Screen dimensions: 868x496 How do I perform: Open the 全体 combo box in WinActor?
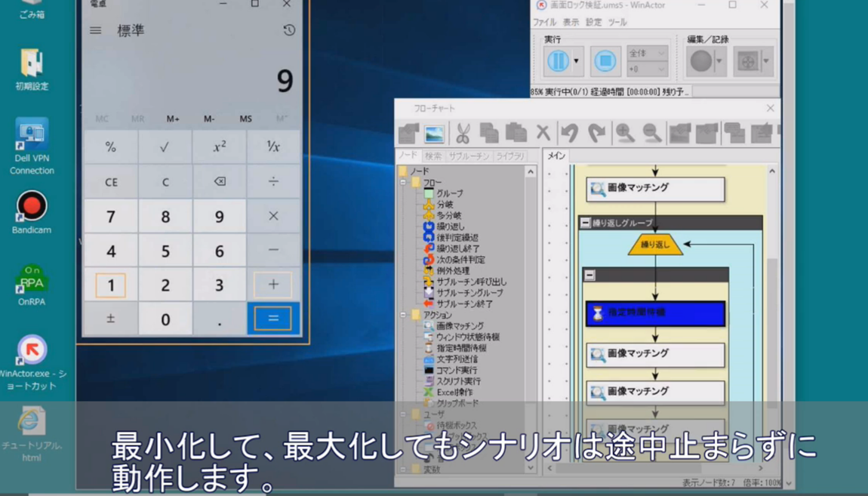pos(647,53)
